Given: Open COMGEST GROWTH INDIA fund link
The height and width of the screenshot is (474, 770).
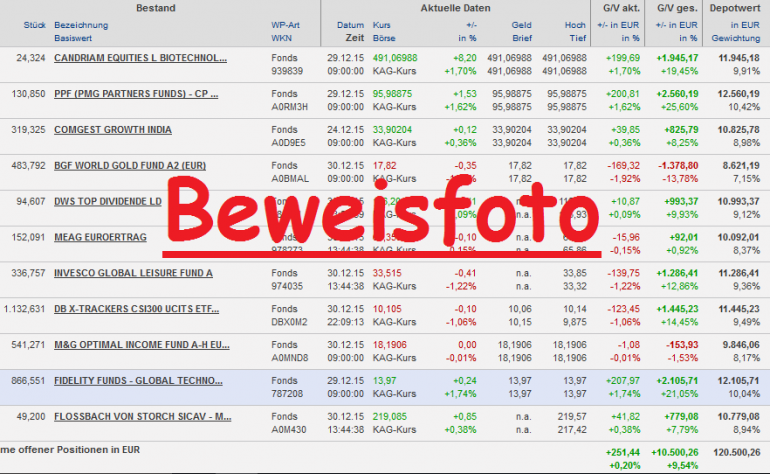Looking at the screenshot, I should click(x=113, y=130).
